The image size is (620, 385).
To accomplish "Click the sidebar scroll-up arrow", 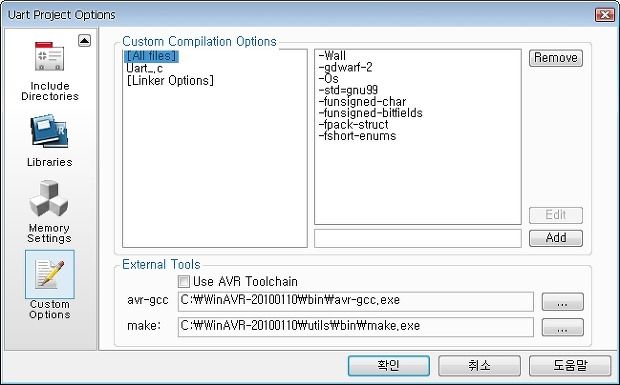I will [84, 40].
